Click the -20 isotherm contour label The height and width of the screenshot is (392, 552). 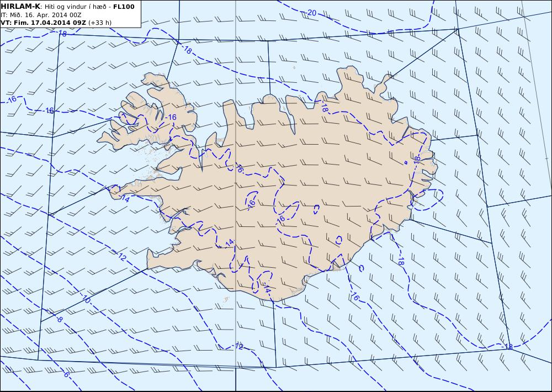pos(310,13)
